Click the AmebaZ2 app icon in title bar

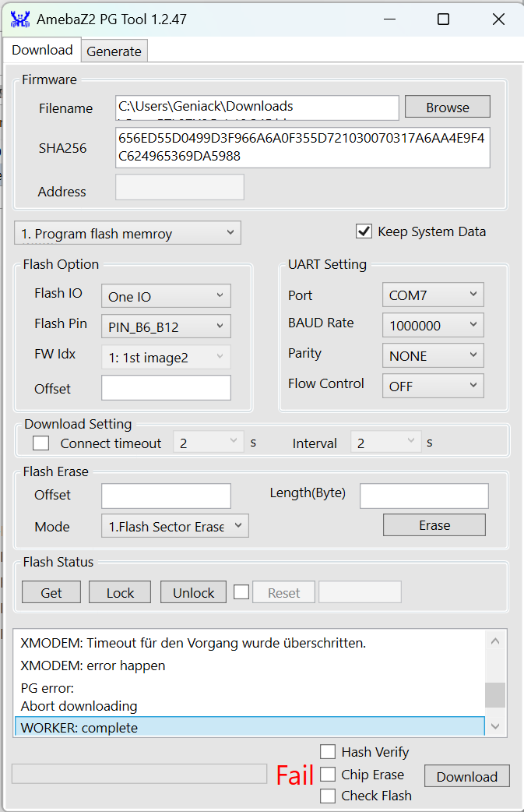pyautogui.click(x=19, y=19)
